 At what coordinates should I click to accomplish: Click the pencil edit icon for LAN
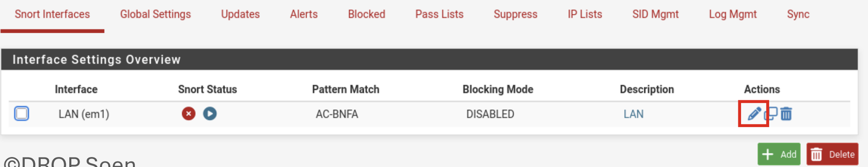click(754, 114)
